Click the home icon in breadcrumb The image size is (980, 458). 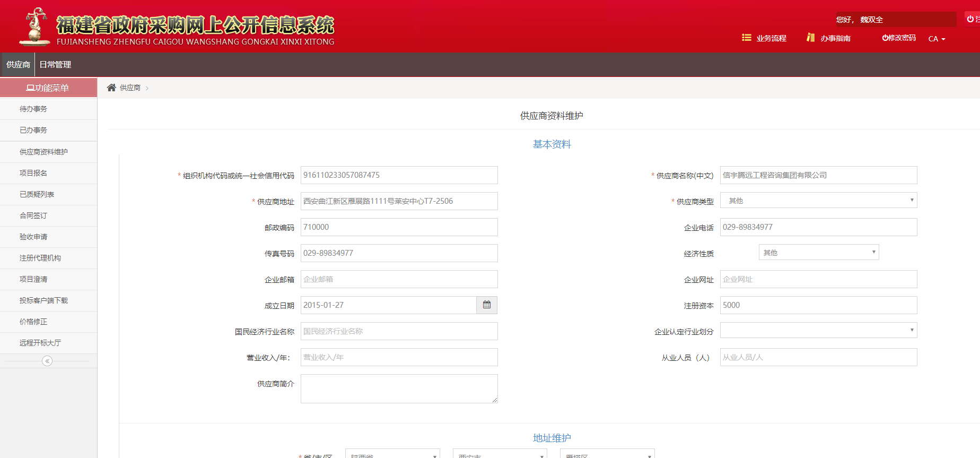click(111, 88)
